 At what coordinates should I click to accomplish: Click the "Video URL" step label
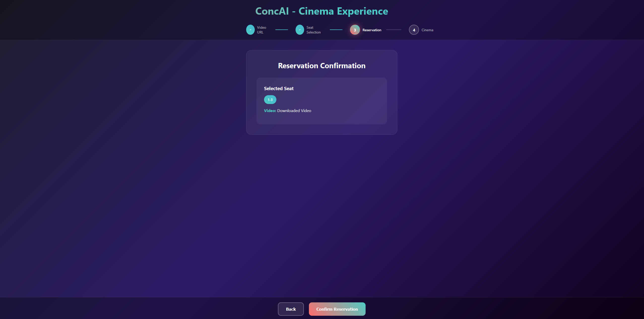click(x=261, y=30)
